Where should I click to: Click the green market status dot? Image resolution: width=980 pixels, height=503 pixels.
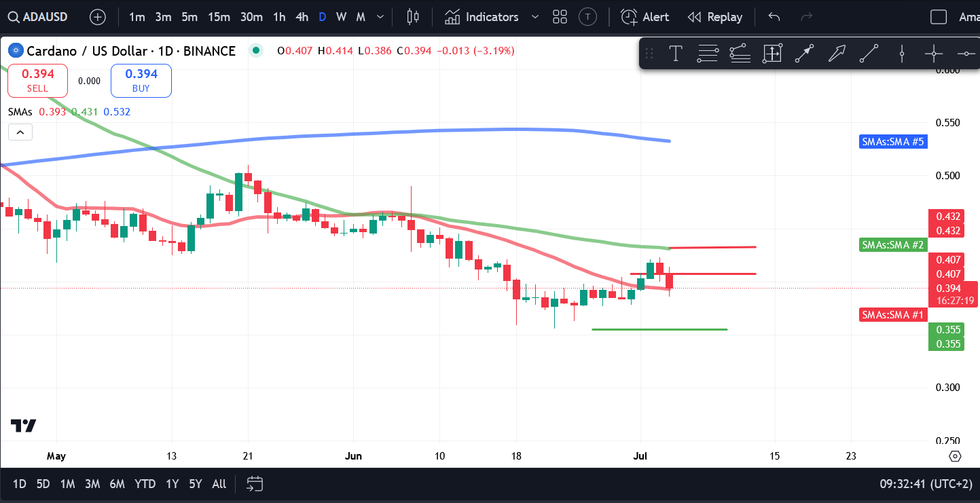click(255, 50)
